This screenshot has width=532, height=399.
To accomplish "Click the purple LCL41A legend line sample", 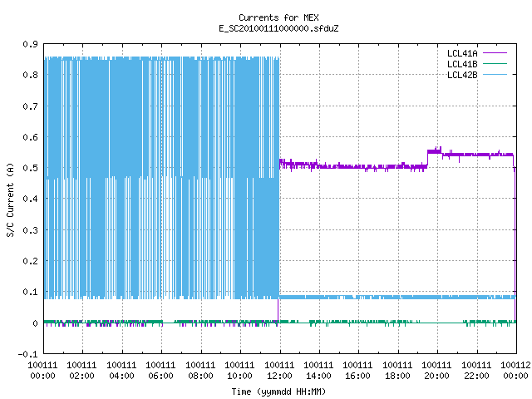I will tap(495, 53).
